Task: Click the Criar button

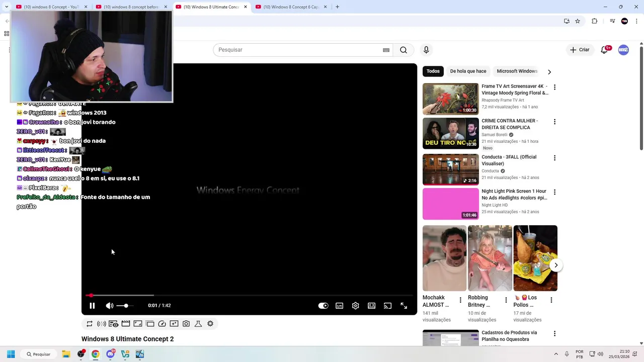Action: pos(580,50)
